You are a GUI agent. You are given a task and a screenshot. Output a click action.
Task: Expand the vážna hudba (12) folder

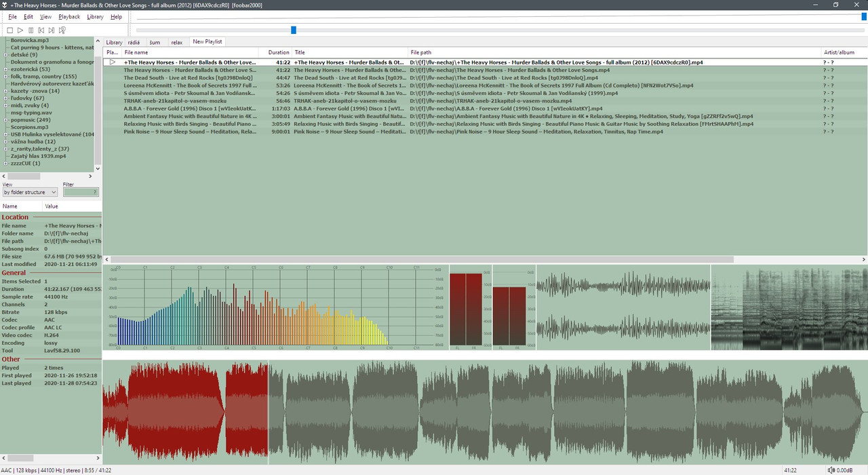6,142
